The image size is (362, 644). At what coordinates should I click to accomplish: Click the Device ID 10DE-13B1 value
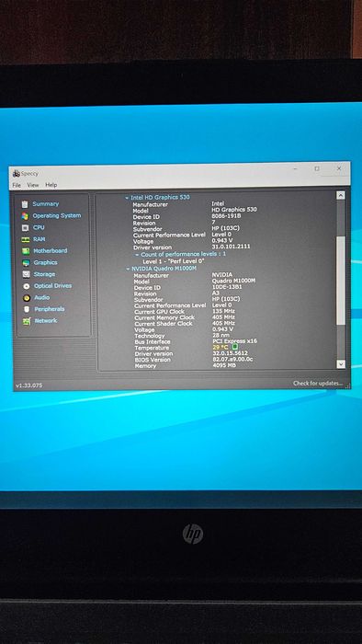tap(227, 287)
